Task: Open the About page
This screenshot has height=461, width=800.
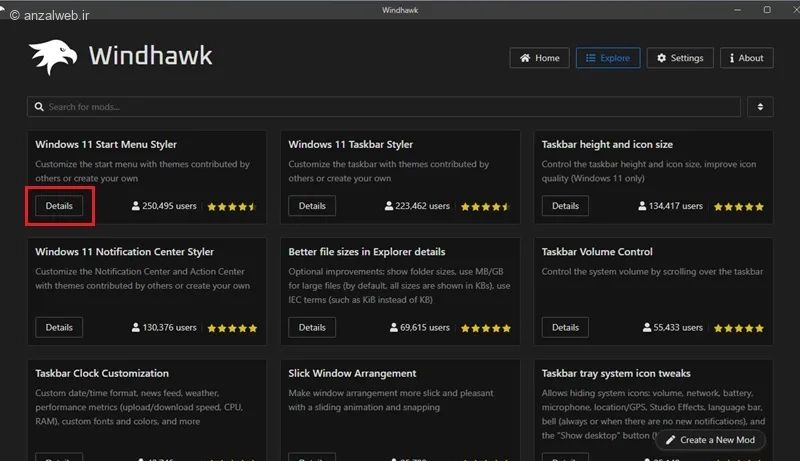Action: pos(745,58)
